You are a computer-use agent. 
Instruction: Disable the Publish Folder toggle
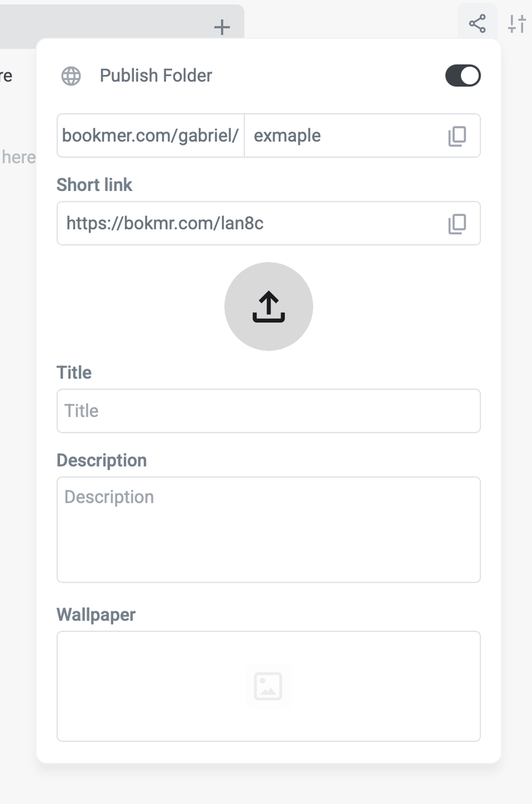(463, 76)
